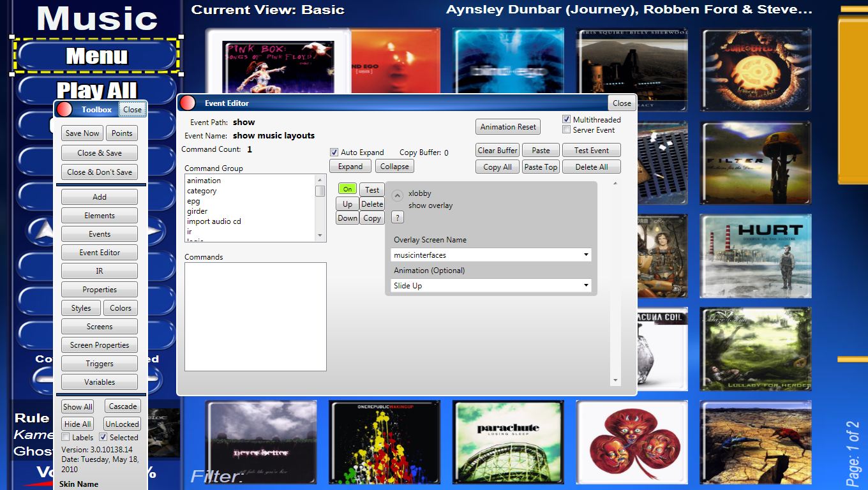This screenshot has height=490, width=868.
Task: Open Variables from the Toolbox
Action: [100, 382]
